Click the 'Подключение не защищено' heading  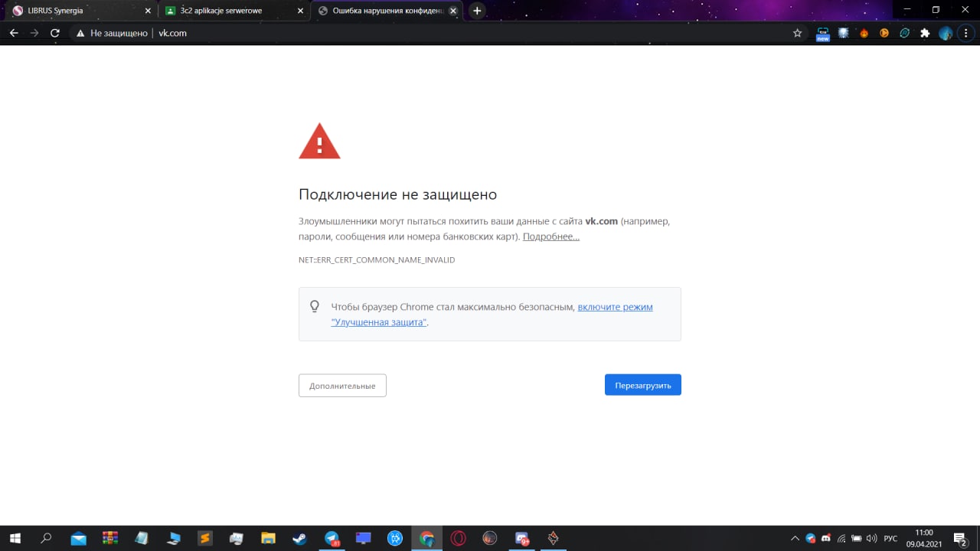tap(397, 194)
